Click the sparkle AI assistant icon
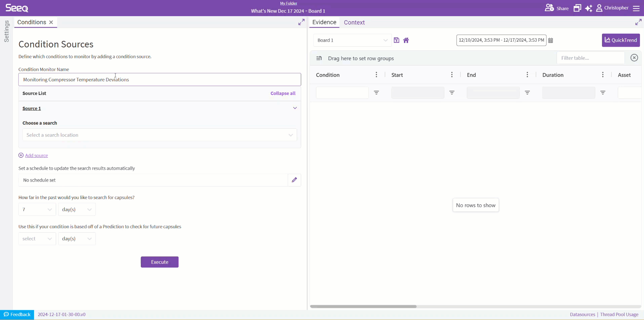The image size is (644, 320). (x=589, y=8)
